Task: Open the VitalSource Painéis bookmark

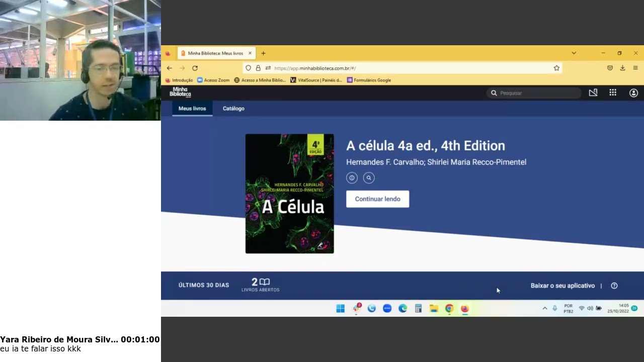Action: [x=316, y=80]
